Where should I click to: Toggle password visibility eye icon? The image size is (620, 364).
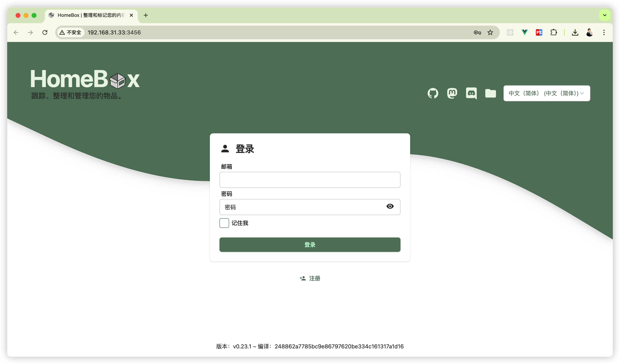[390, 206]
